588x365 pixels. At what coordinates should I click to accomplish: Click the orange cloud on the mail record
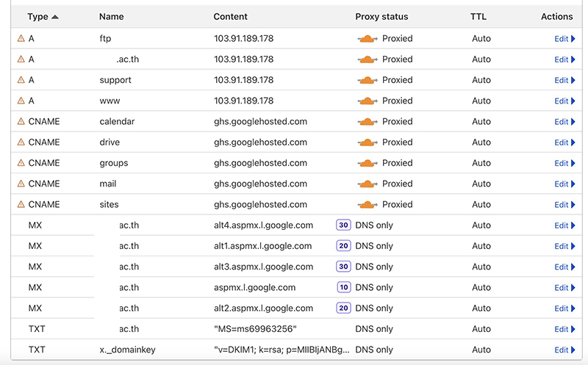click(x=367, y=184)
